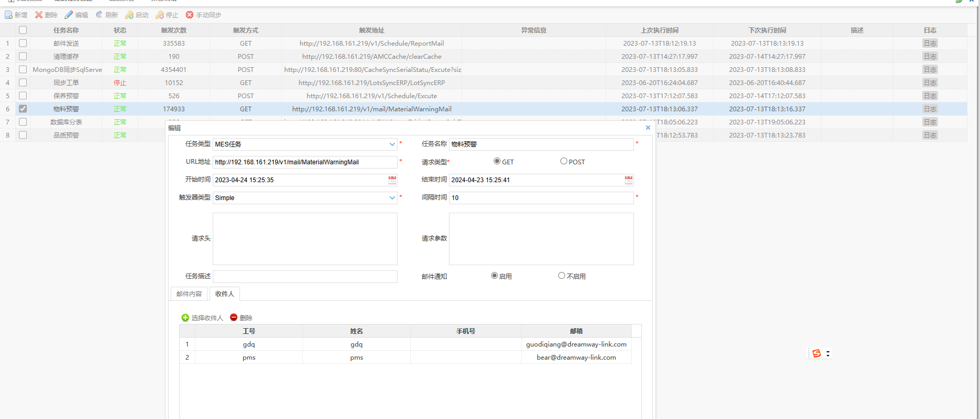Click the 删除 (delete) red X toolbar icon
Image resolution: width=980 pixels, height=419 pixels.
pos(39,15)
